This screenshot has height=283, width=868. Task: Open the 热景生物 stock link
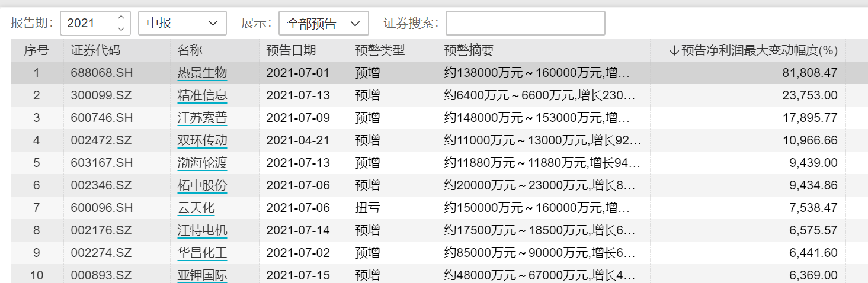202,73
